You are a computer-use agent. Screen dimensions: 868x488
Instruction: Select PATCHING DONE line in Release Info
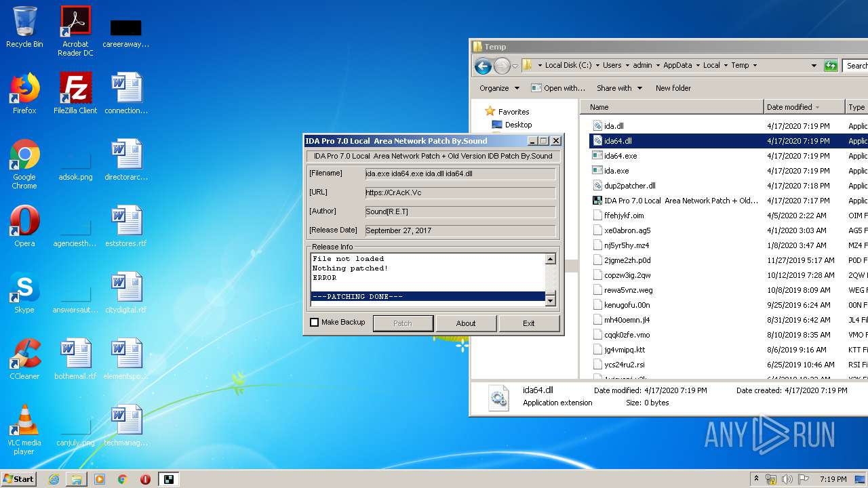tap(428, 296)
